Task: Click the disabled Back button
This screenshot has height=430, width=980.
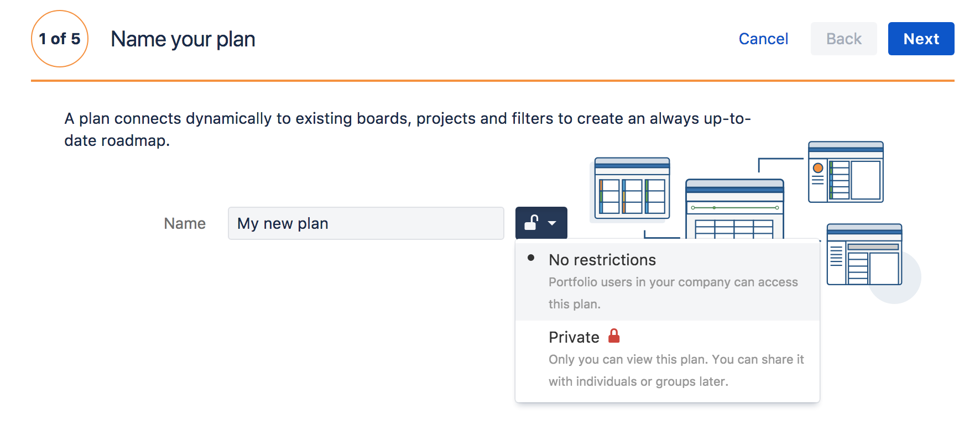Action: click(843, 39)
